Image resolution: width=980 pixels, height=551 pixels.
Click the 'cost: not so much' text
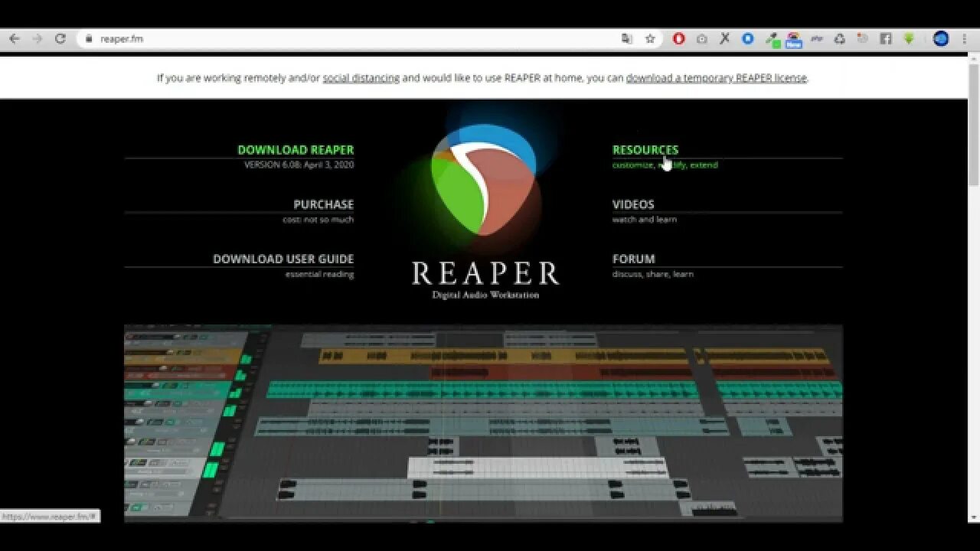click(x=318, y=220)
